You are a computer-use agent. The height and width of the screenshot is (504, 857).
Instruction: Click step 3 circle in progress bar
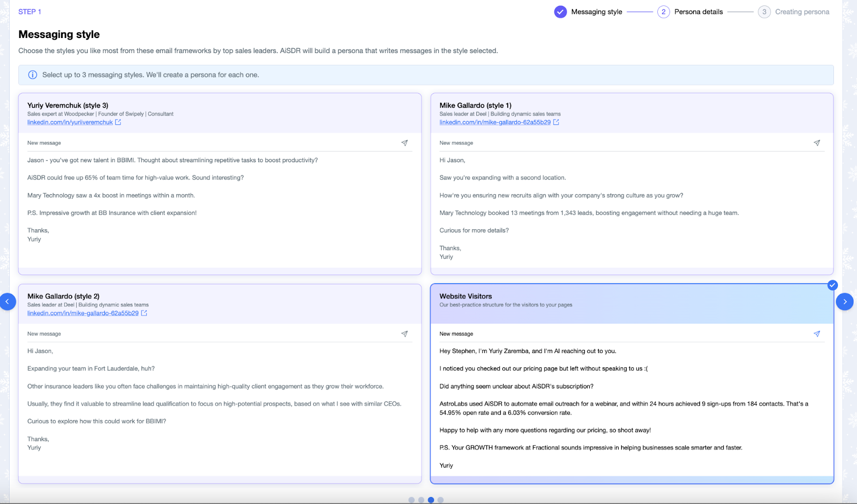764,12
